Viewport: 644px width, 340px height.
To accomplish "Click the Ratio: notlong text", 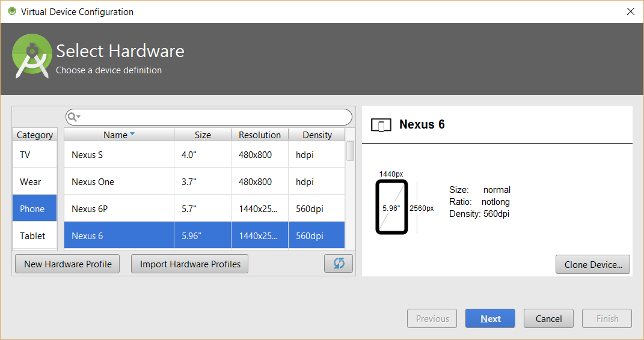I will point(479,202).
